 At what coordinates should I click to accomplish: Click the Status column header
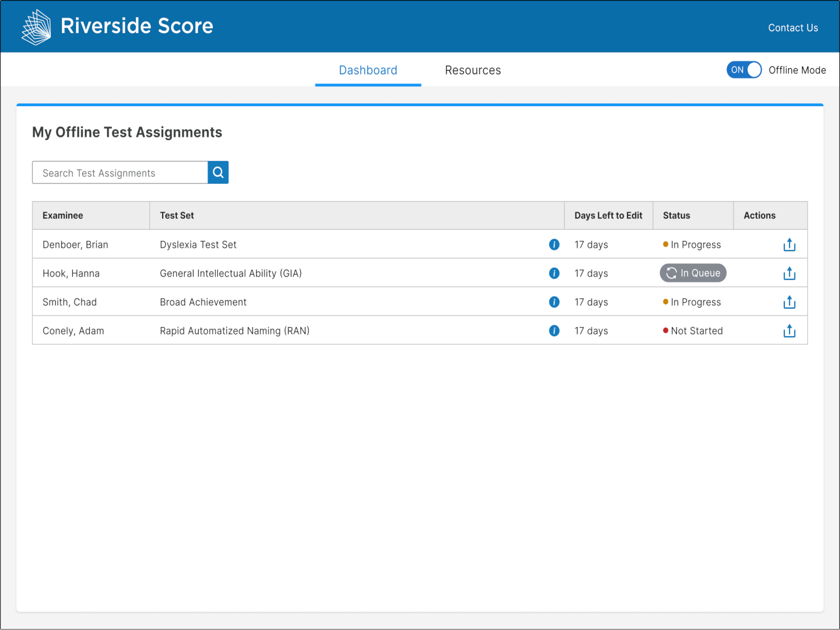[693, 215]
